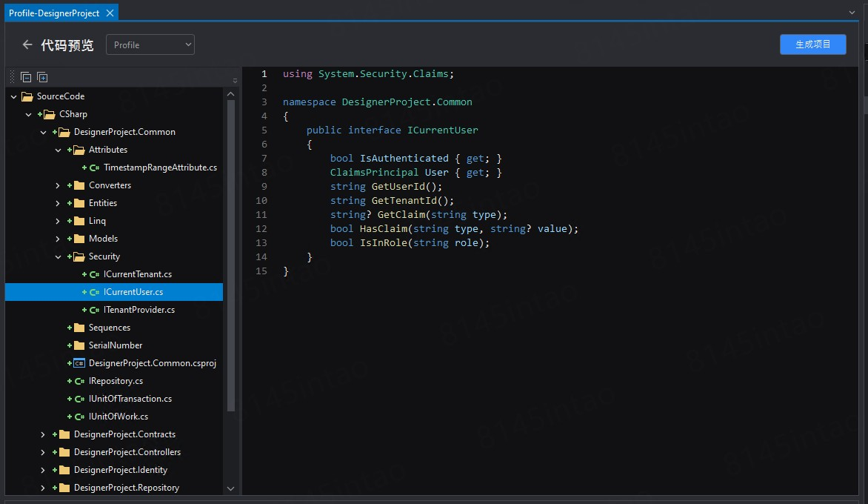Collapse the Security folder
The image size is (868, 504).
[x=58, y=256]
